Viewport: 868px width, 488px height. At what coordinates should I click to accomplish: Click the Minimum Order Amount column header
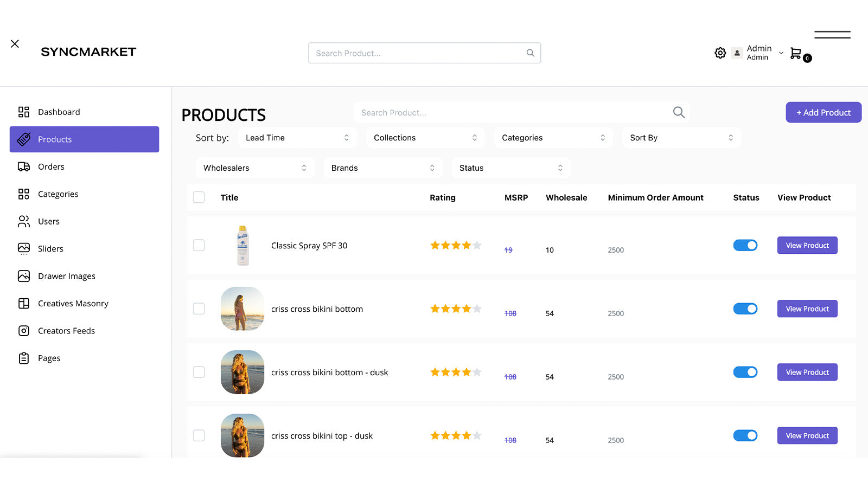(x=655, y=198)
